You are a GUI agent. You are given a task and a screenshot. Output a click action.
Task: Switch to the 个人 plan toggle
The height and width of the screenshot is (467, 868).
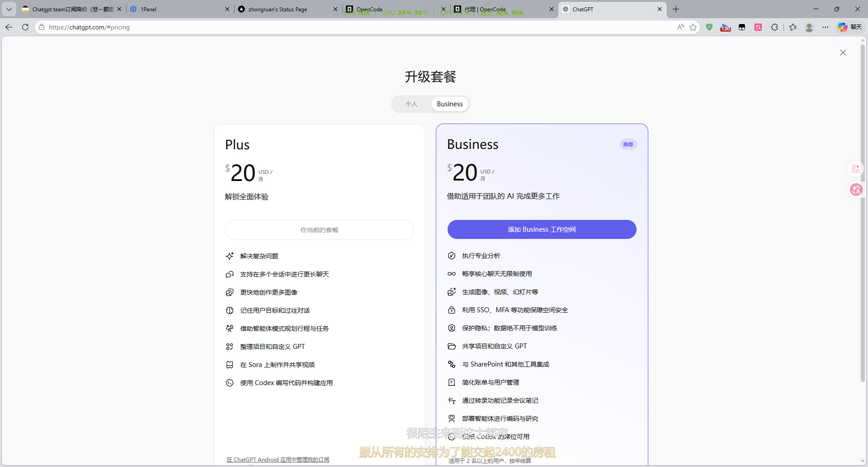[x=411, y=104]
